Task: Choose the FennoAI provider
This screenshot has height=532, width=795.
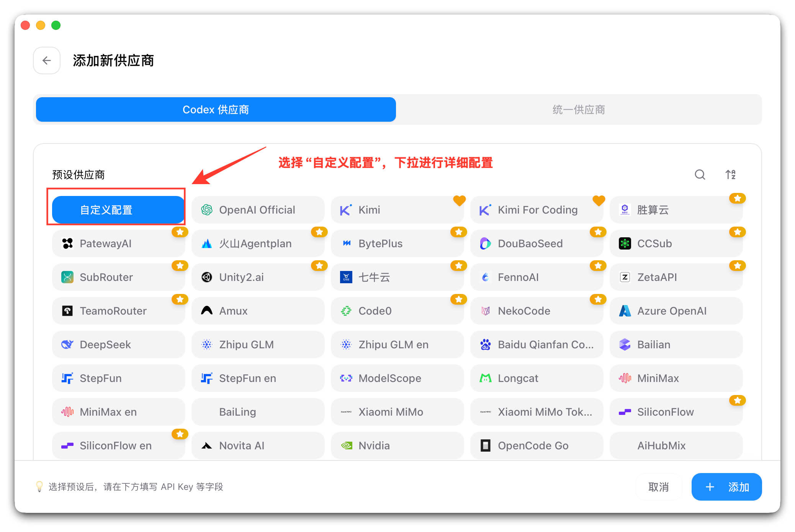Action: coord(537,277)
